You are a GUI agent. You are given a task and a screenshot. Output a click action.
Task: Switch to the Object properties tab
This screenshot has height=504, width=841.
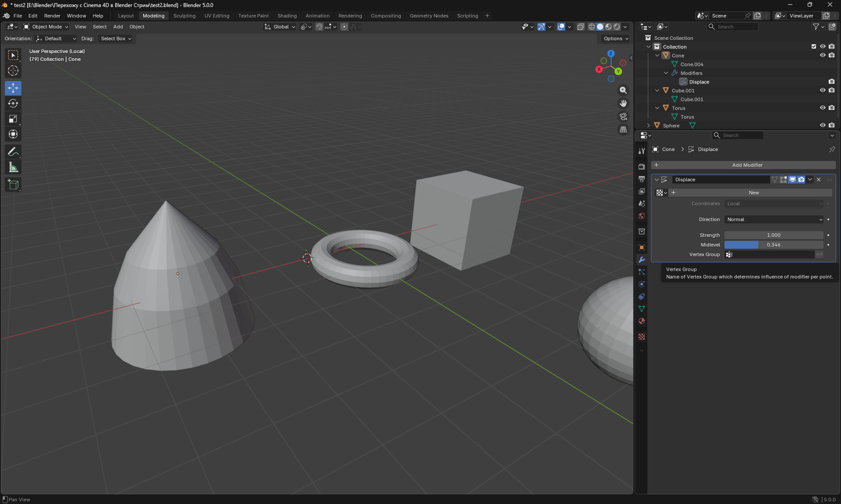642,247
